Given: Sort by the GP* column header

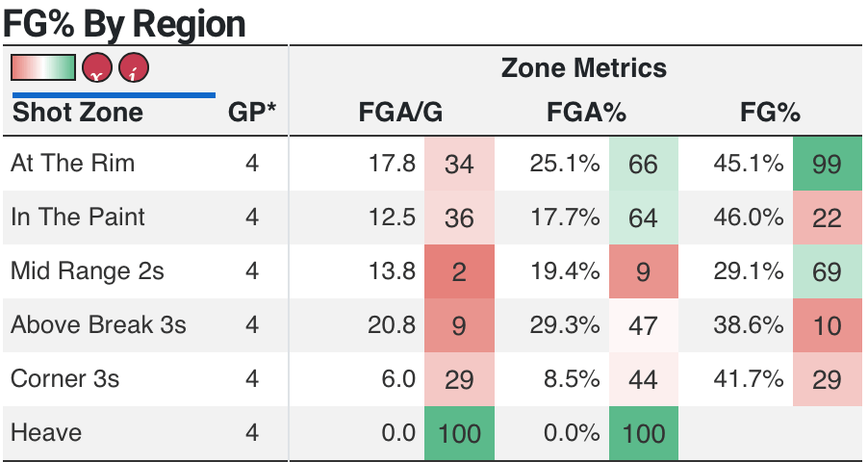Looking at the screenshot, I should point(252,113).
